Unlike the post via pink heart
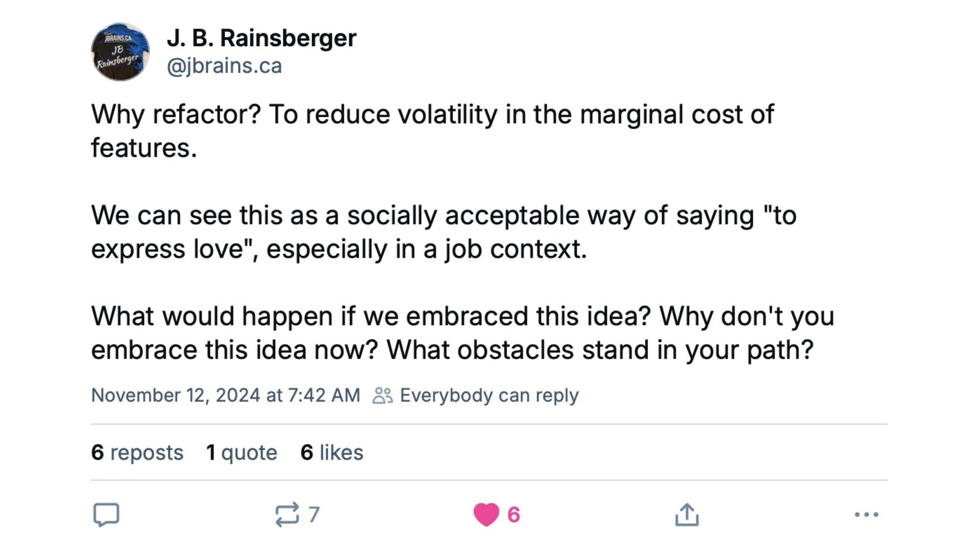Image resolution: width=980 pixels, height=551 pixels. pos(486,514)
